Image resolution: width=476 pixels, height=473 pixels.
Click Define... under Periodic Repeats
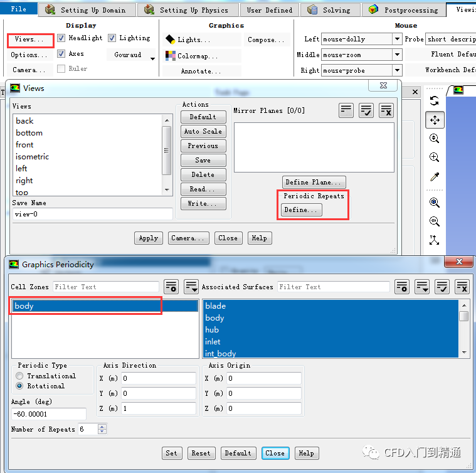(x=301, y=210)
